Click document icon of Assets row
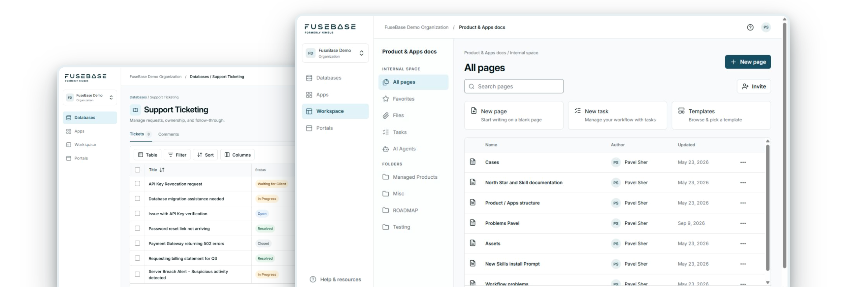The image size is (868, 287). [473, 243]
